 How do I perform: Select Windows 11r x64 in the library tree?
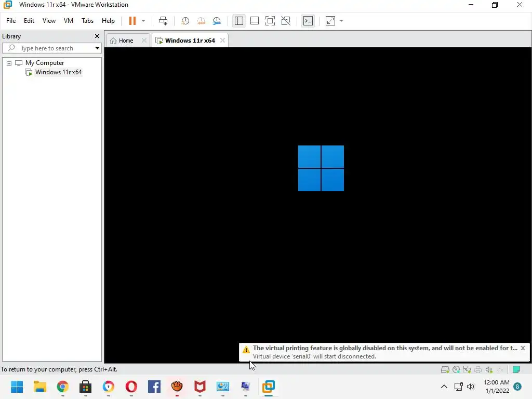click(58, 72)
